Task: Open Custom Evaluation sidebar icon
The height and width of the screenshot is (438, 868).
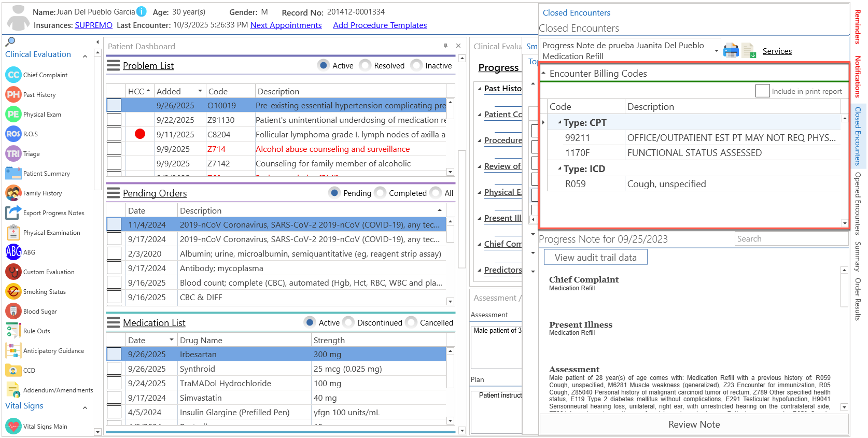Action: coord(13,272)
